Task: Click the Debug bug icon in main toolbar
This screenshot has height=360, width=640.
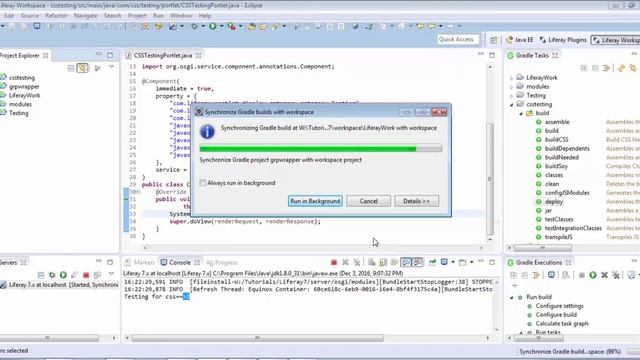Action: [194, 26]
